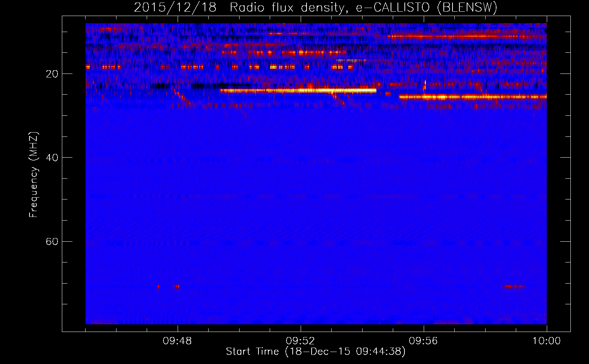
Task: Click the 'Frequency (MHZ)' y-axis label
Action: click(33, 175)
